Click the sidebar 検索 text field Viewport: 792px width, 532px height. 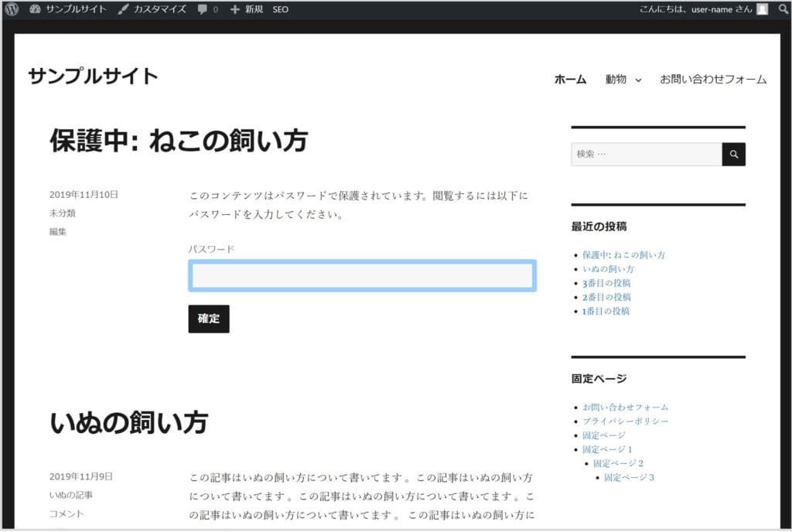tap(646, 155)
